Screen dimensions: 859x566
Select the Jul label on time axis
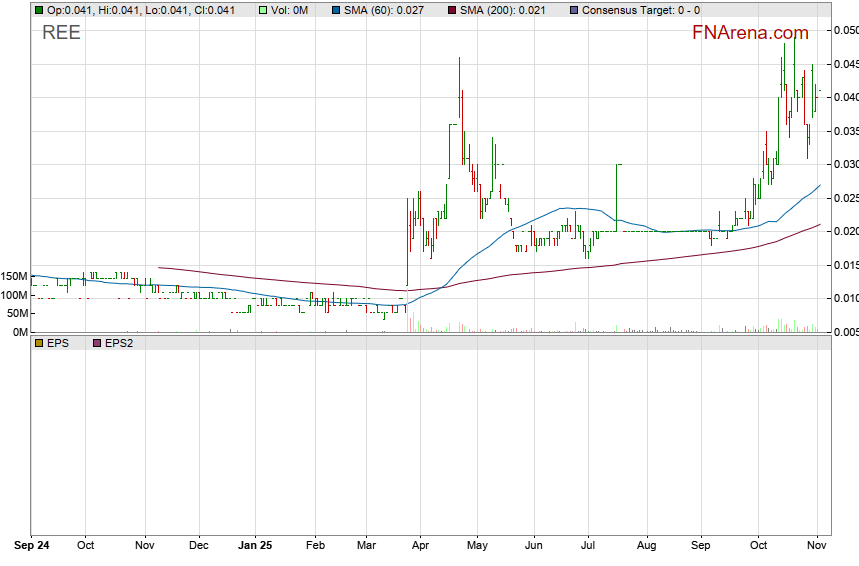(x=588, y=546)
